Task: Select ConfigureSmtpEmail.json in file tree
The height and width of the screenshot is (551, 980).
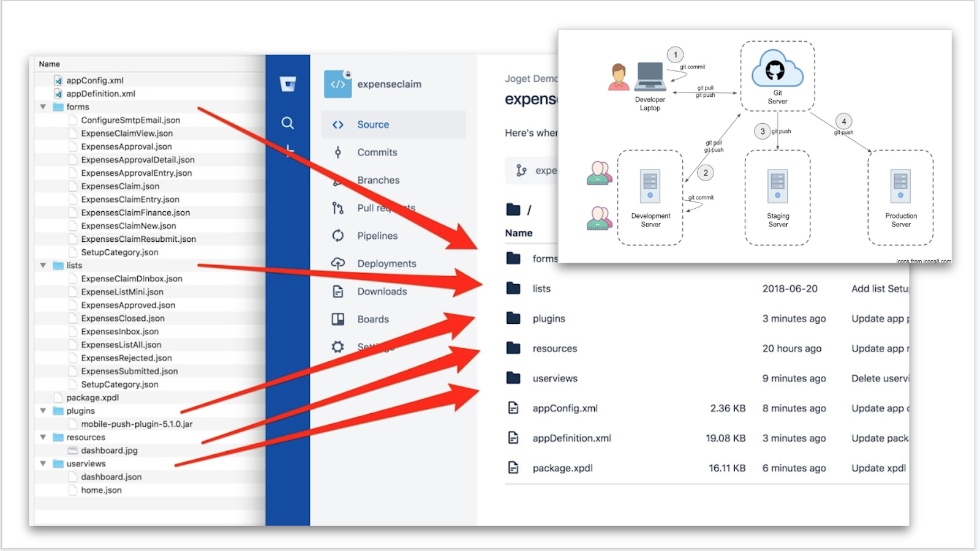Action: coord(130,120)
